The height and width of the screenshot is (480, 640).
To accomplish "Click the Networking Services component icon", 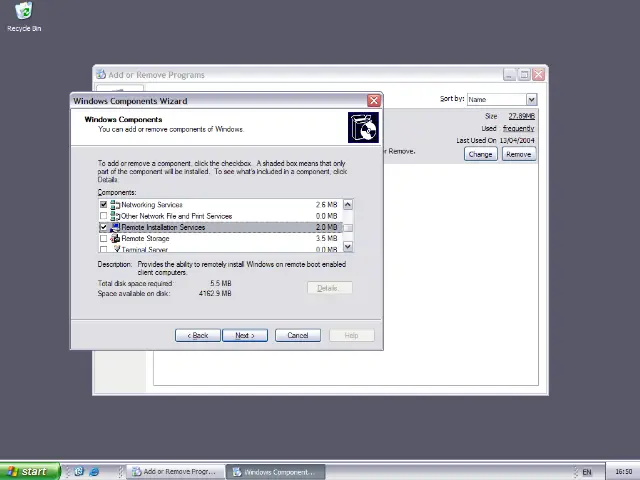I will [x=115, y=205].
